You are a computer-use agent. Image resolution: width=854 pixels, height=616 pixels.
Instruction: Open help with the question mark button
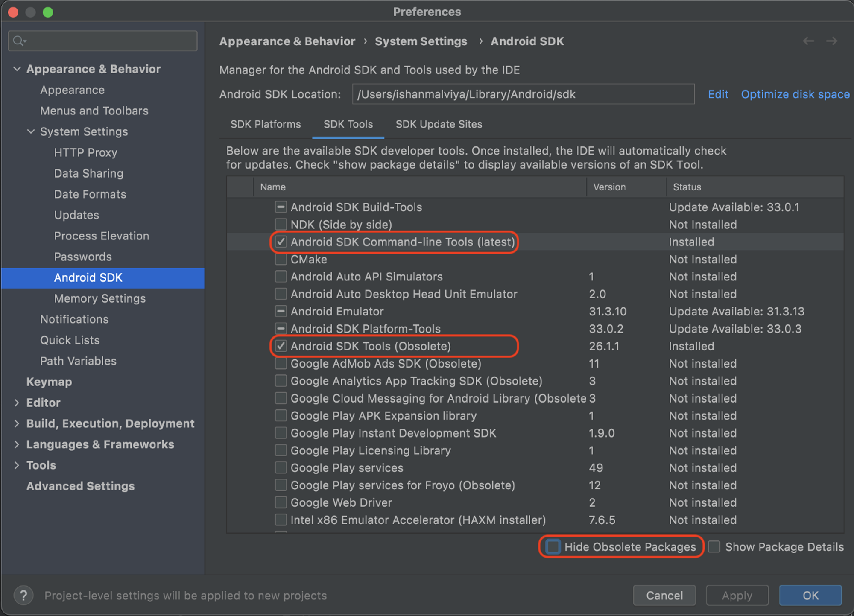23,595
